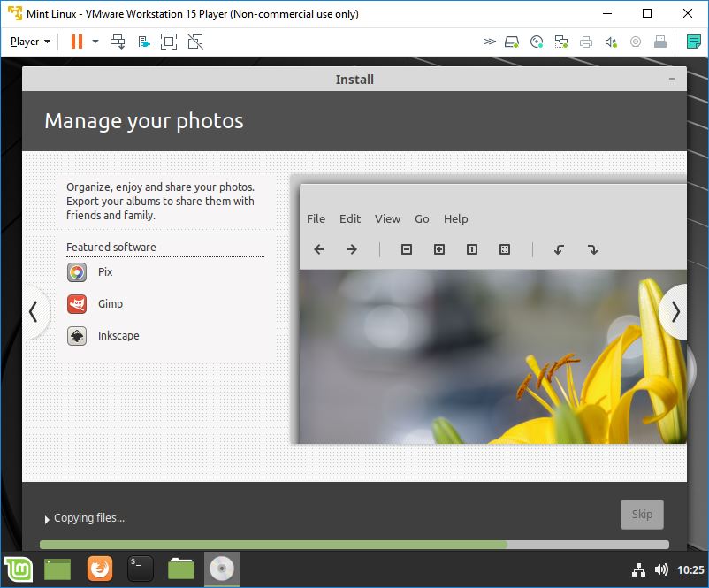Open the Files manager from the taskbar

181,569
